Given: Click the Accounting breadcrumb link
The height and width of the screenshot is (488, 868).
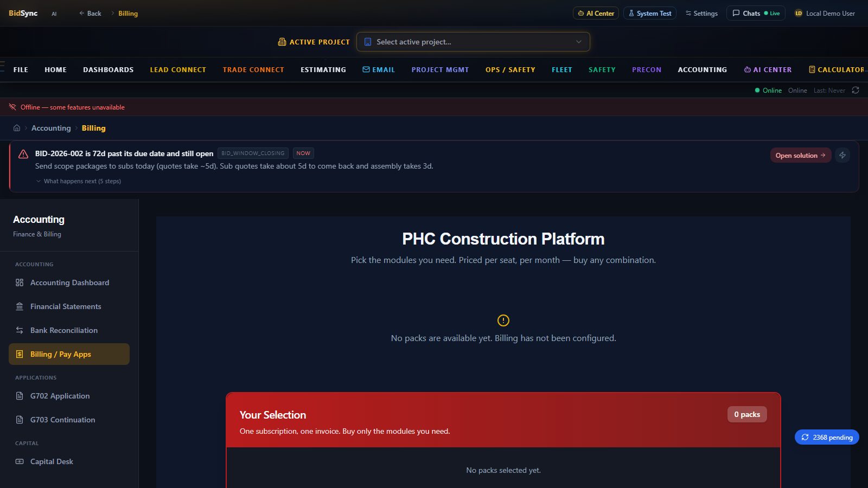Looking at the screenshot, I should point(51,128).
